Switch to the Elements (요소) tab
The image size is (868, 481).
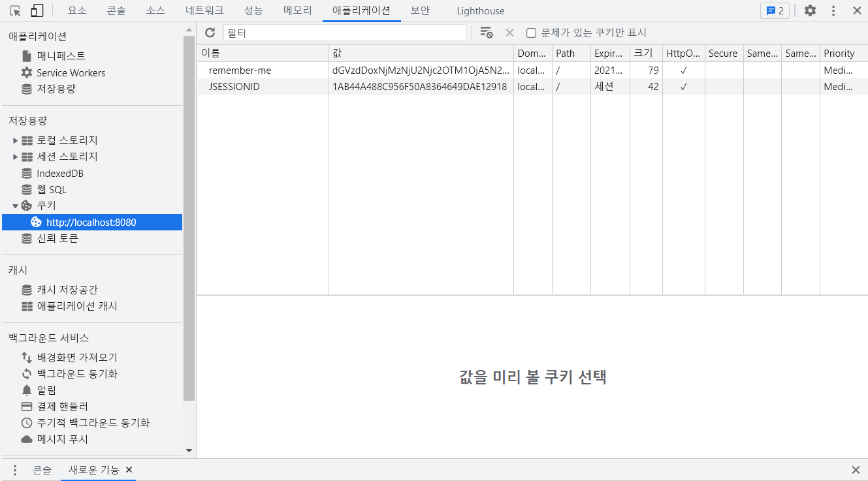[x=77, y=10]
